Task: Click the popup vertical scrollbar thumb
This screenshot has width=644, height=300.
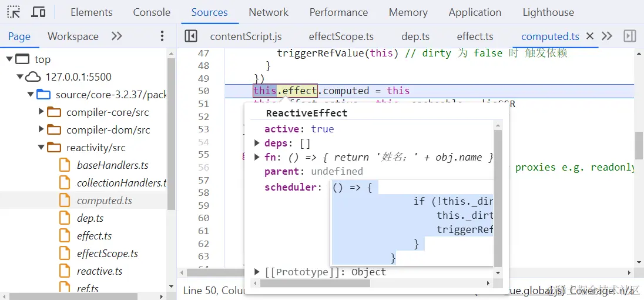Action: click(498, 198)
